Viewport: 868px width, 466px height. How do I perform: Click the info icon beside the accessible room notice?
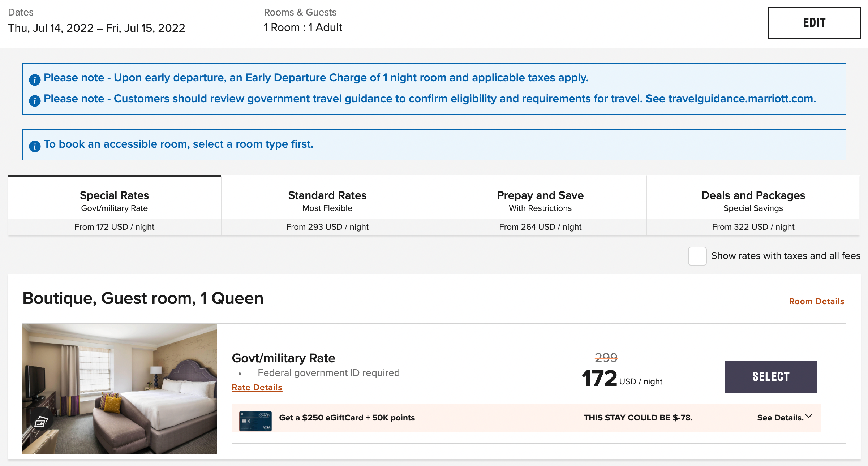pos(35,146)
